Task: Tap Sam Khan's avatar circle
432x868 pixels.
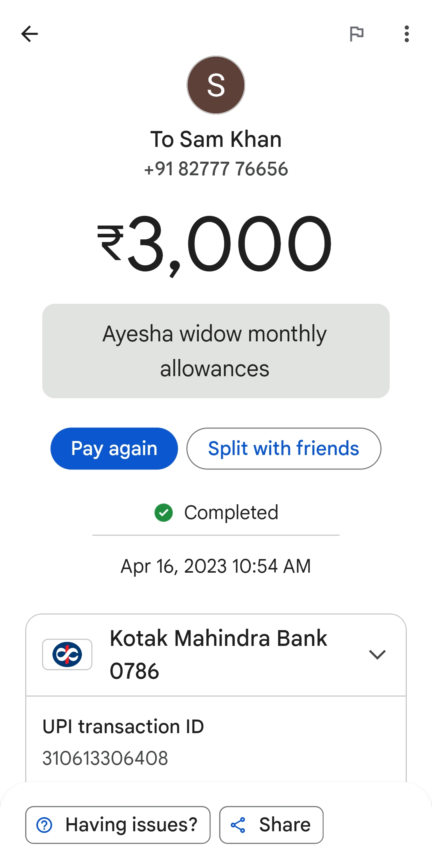Action: coord(216,85)
